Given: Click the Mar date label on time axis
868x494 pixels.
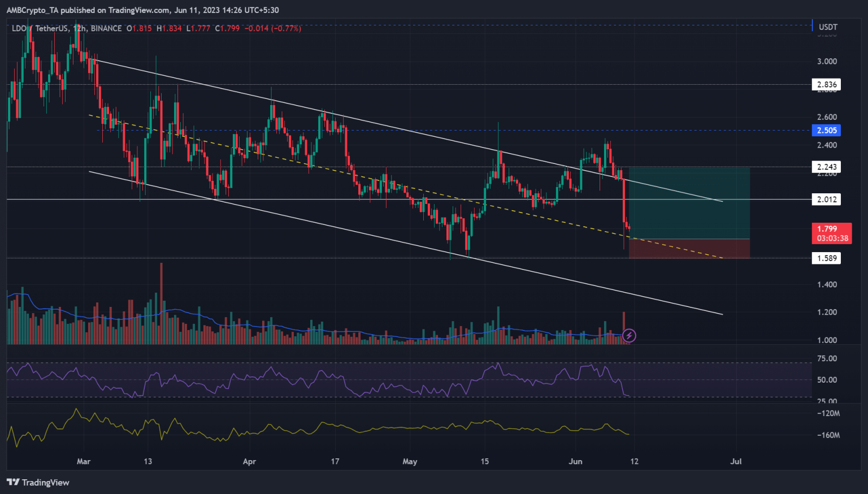Looking at the screenshot, I should tap(84, 461).
